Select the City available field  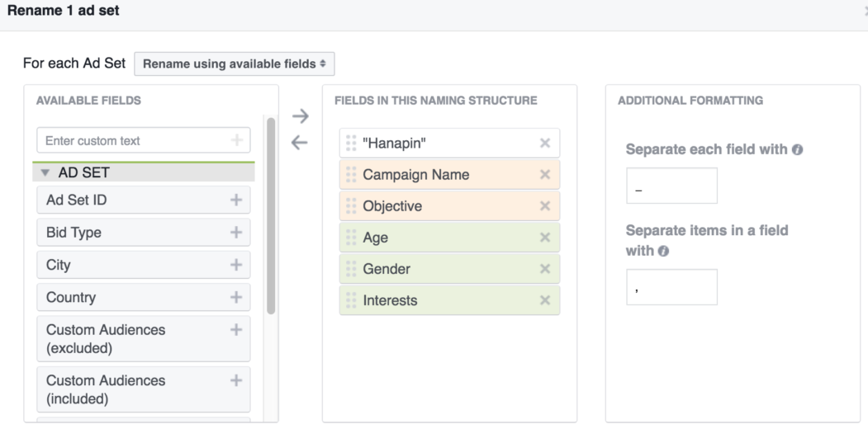tap(144, 265)
